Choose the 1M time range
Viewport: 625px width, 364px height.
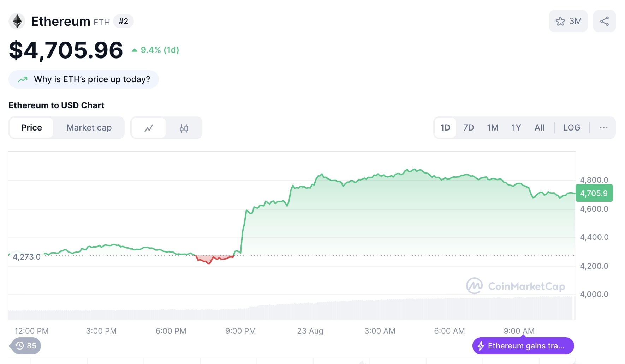point(493,128)
